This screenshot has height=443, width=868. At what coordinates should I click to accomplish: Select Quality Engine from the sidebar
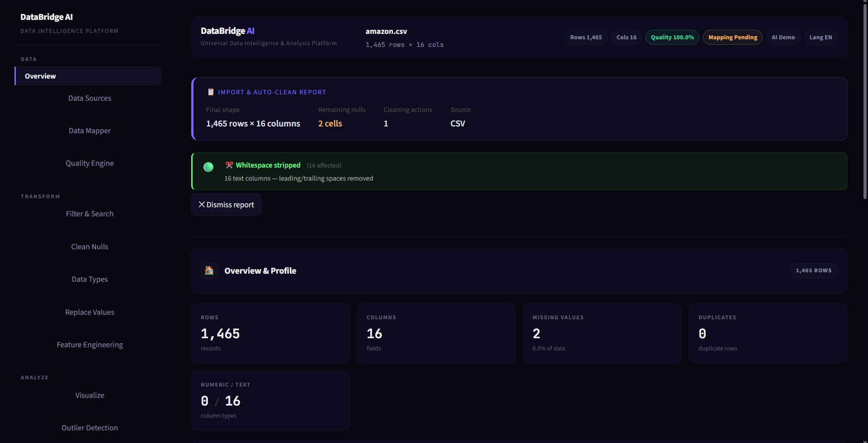(90, 163)
